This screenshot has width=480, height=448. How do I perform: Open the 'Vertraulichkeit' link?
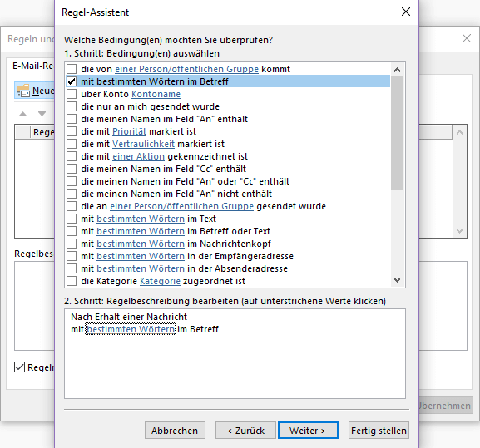tap(143, 144)
